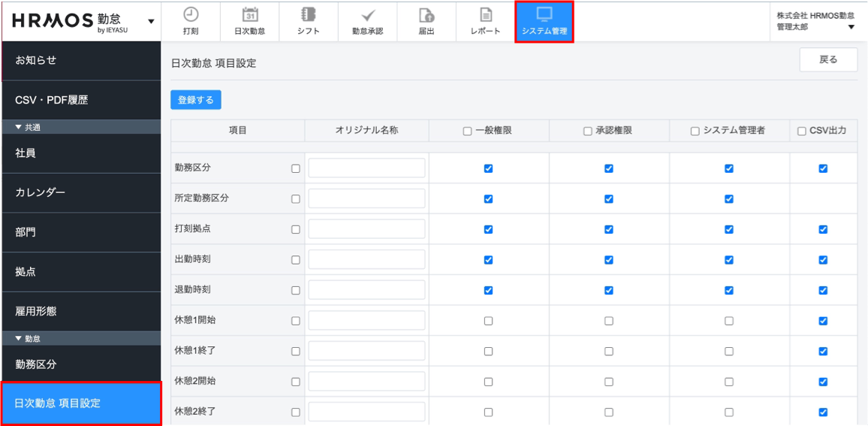Toggle the 一般権限 header checkbox
This screenshot has width=868, height=426.
point(468,131)
